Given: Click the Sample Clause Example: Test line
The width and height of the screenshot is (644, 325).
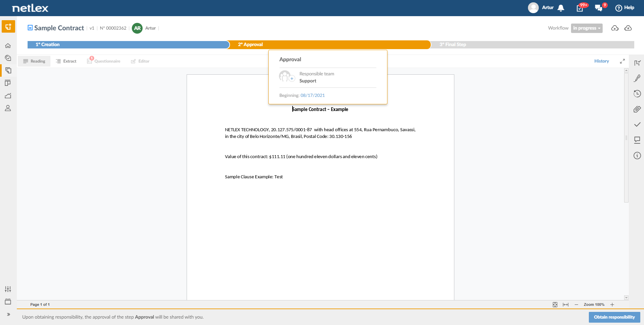Looking at the screenshot, I should (x=254, y=177).
